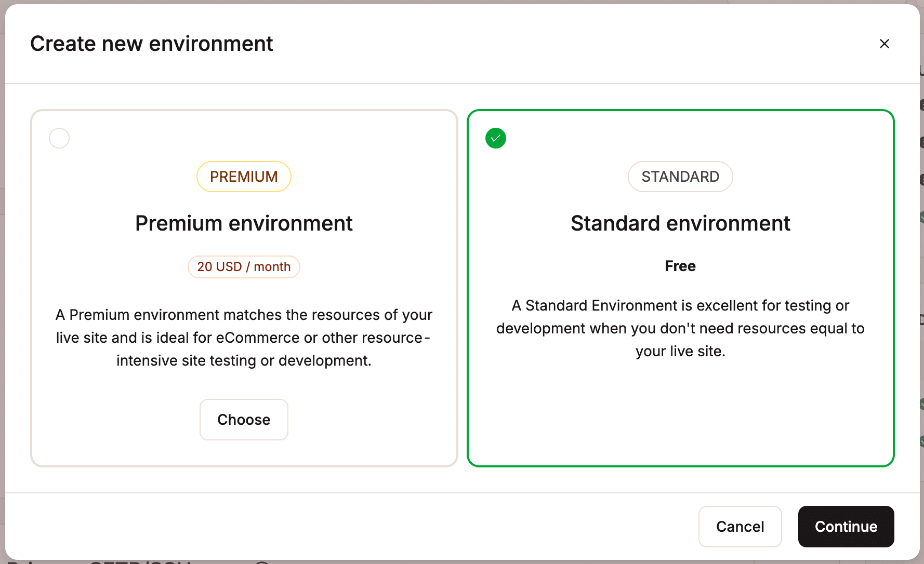Click the green checkmark on Standard environment

tap(495, 138)
